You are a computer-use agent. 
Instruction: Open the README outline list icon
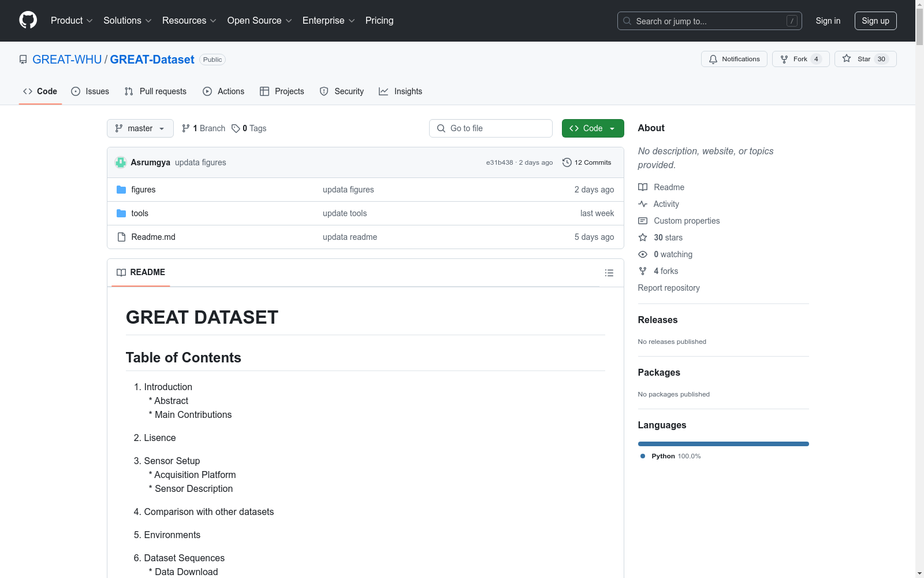click(609, 273)
